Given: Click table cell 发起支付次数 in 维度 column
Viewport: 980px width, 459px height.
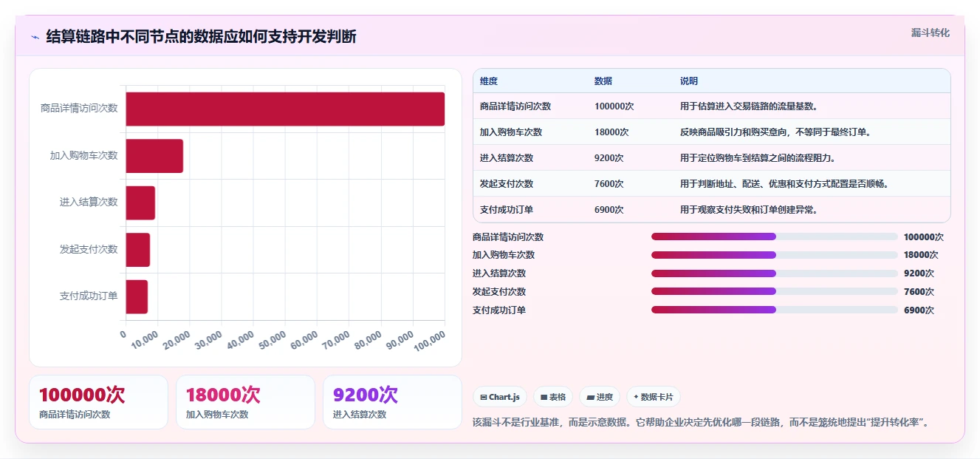Looking at the screenshot, I should tap(507, 184).
